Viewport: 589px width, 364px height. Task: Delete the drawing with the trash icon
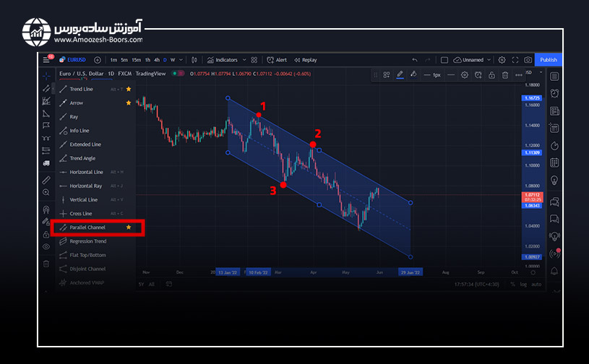505,74
